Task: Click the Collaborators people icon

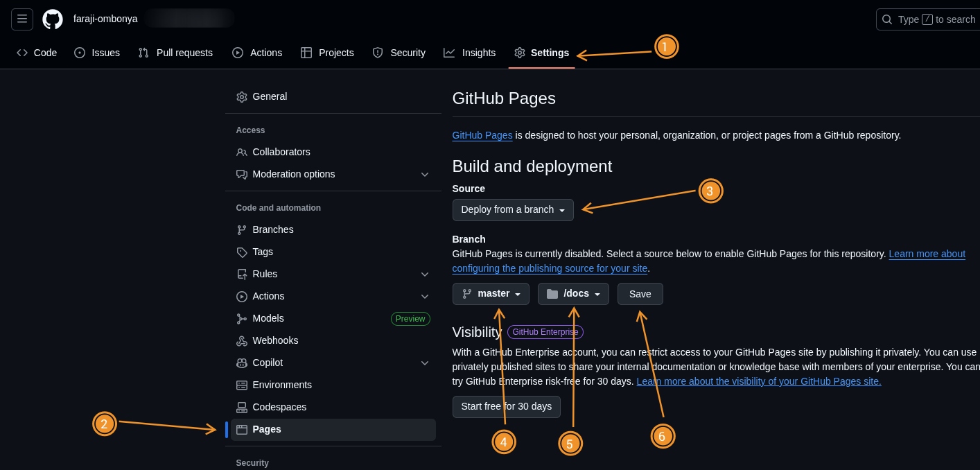Action: [242, 153]
